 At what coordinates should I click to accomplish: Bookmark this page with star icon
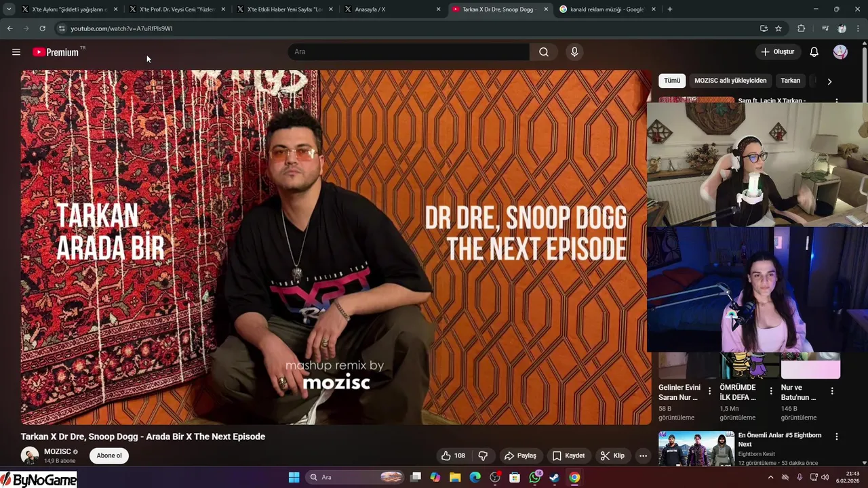tap(778, 28)
